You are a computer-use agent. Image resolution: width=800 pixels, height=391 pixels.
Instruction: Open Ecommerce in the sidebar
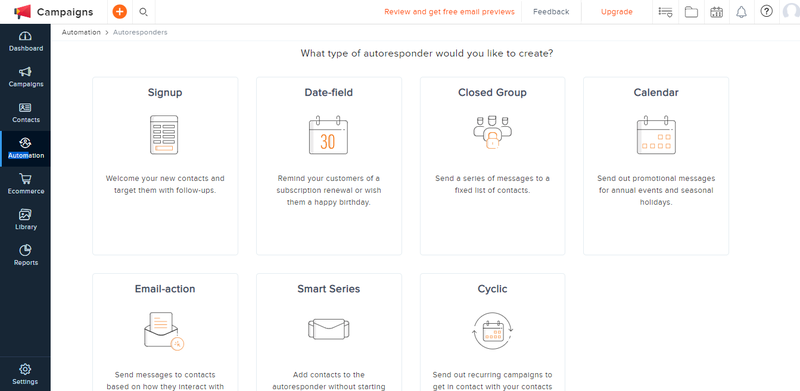tap(26, 184)
